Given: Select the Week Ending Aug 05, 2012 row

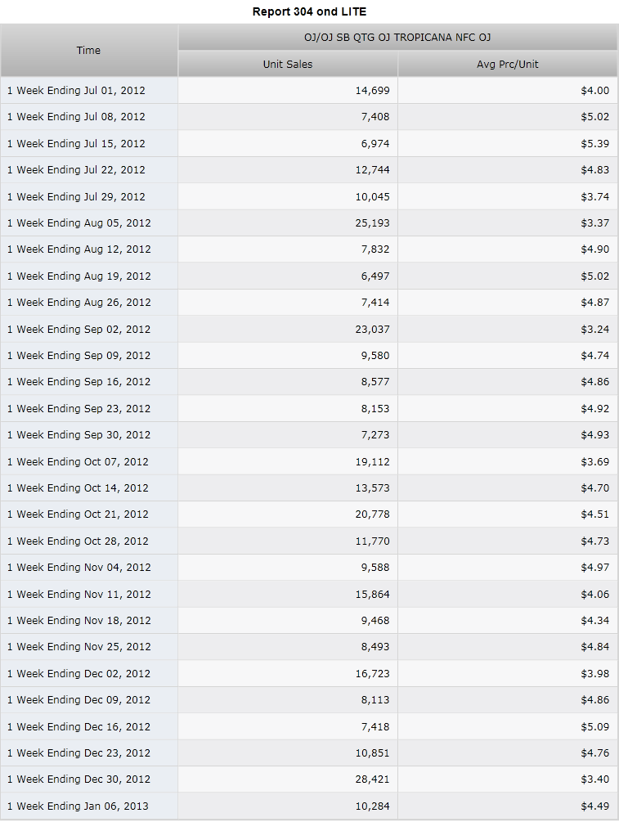Looking at the screenshot, I should pyautogui.click(x=309, y=222).
